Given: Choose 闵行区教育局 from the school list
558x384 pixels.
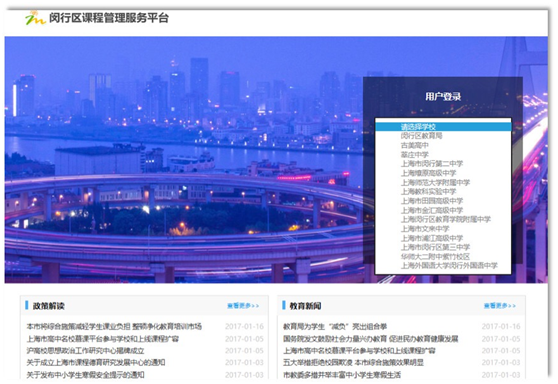Looking at the screenshot, I should 421,136.
